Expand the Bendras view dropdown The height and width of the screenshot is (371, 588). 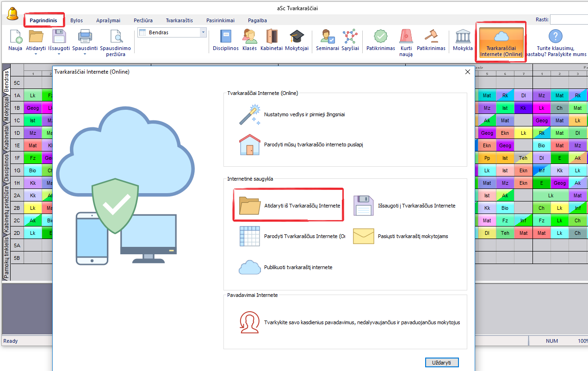tap(203, 32)
